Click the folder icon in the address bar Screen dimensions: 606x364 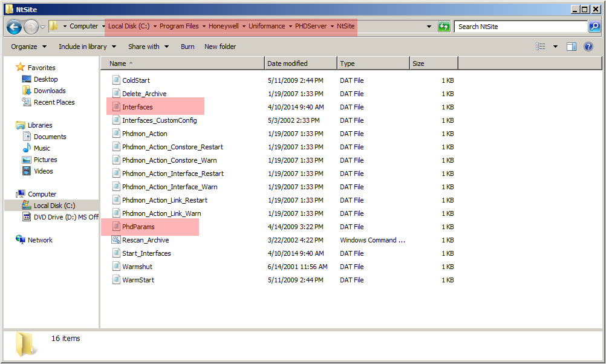point(53,26)
